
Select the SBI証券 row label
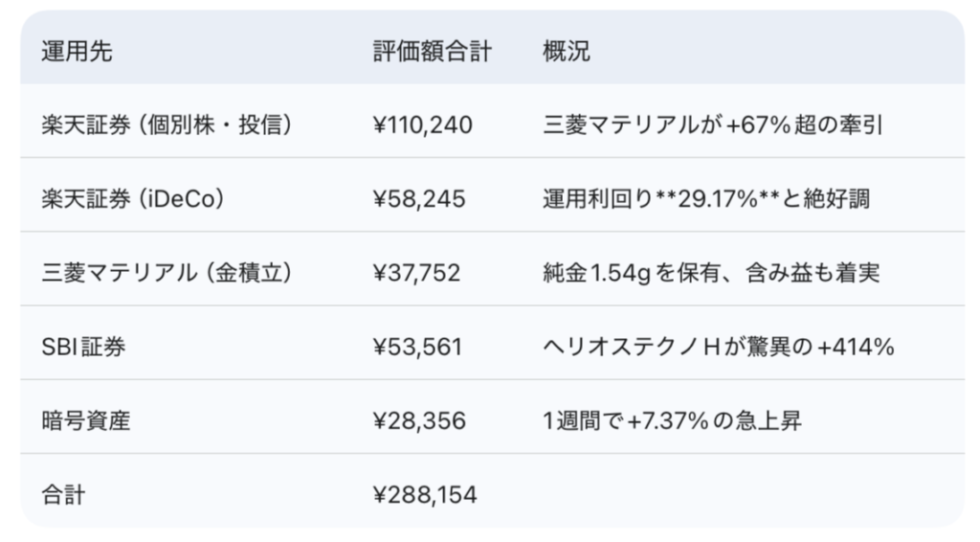point(83,347)
